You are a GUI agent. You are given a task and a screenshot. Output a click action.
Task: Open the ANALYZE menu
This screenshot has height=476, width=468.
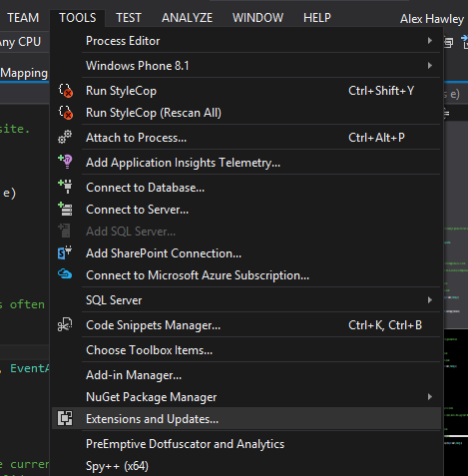[187, 18]
